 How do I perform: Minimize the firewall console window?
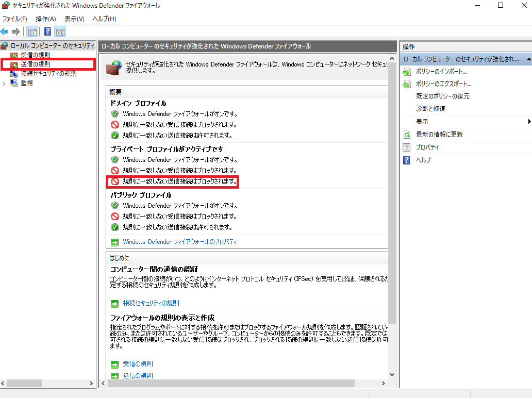tap(477, 6)
